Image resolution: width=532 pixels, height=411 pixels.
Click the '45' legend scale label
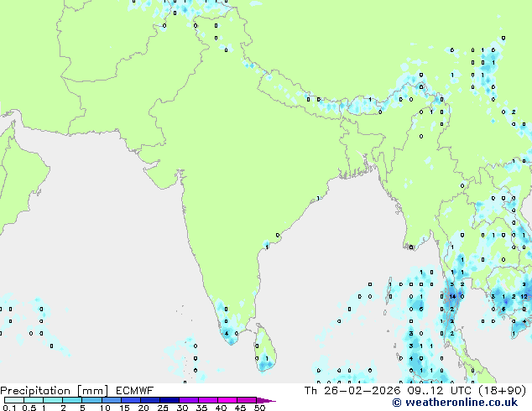tap(240, 408)
